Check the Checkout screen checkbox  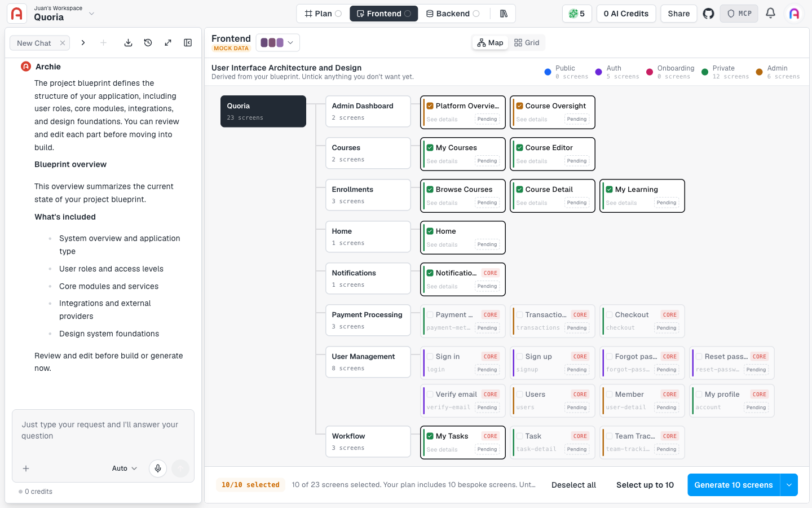tap(610, 315)
